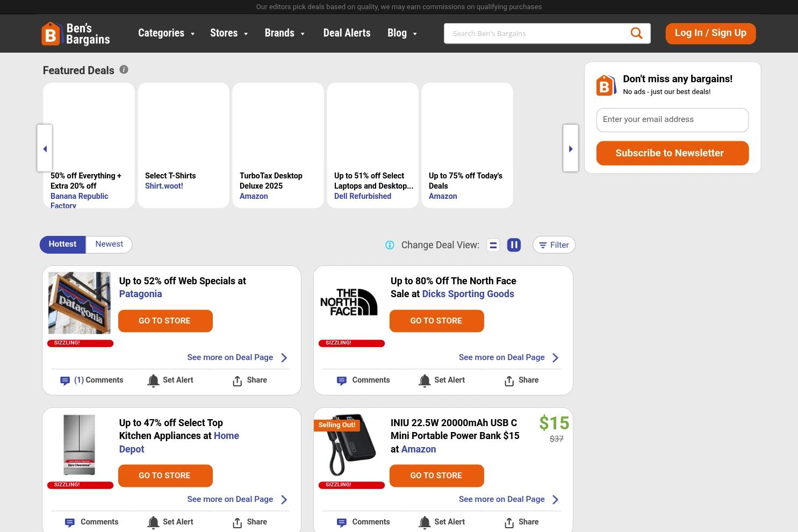Open the Select T-Shirts featured deal
Image resolution: width=798 pixels, height=532 pixels.
[183, 145]
